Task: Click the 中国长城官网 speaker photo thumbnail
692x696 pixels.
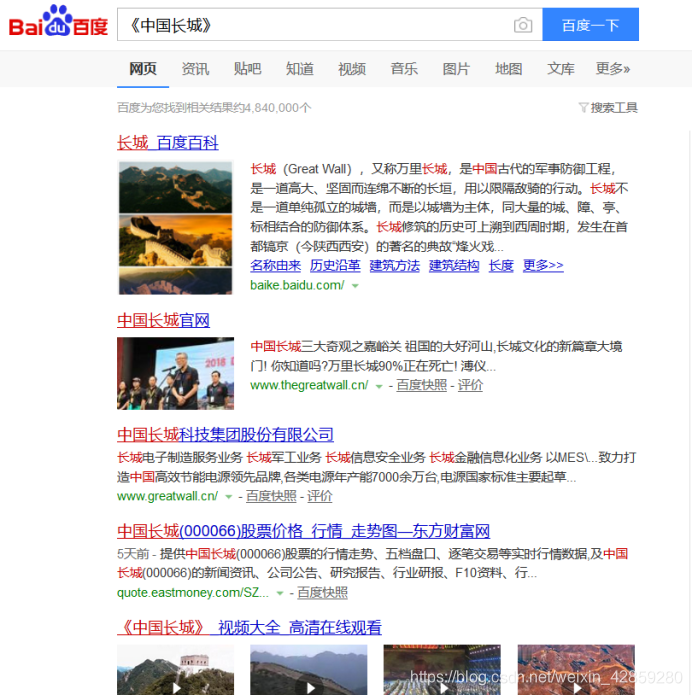Action: point(175,373)
